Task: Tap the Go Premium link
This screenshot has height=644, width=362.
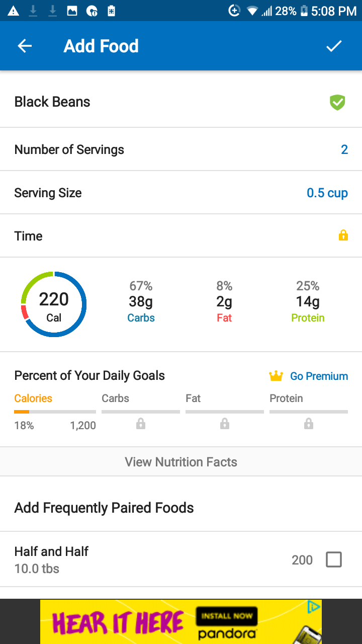Action: pyautogui.click(x=319, y=376)
